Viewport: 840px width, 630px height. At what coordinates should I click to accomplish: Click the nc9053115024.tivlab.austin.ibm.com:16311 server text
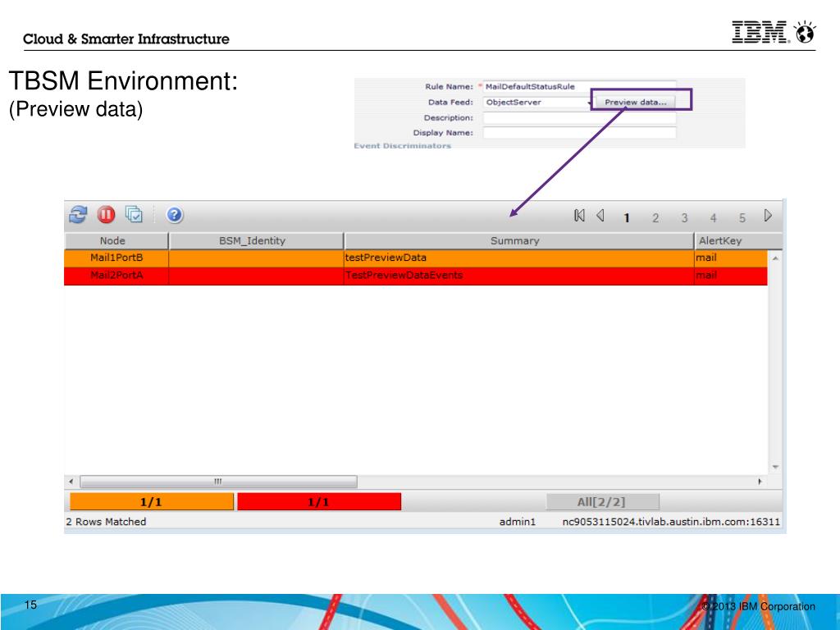click(671, 522)
